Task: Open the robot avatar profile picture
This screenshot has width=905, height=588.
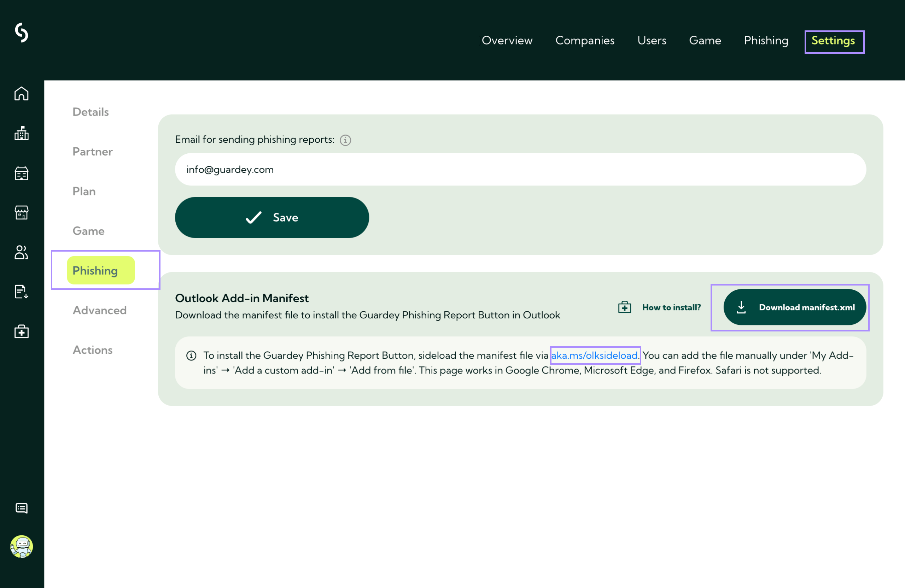Action: tap(21, 547)
